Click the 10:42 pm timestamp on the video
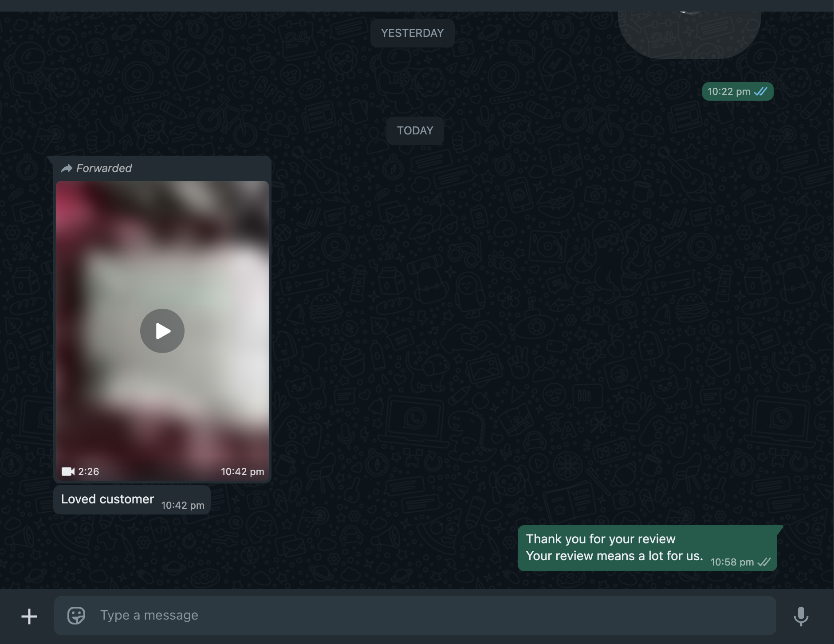Screen dimensions: 834x644 coord(242,471)
